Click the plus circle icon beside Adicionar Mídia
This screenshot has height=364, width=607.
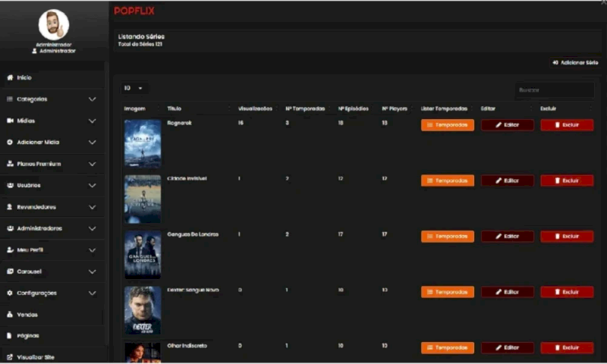(x=10, y=142)
